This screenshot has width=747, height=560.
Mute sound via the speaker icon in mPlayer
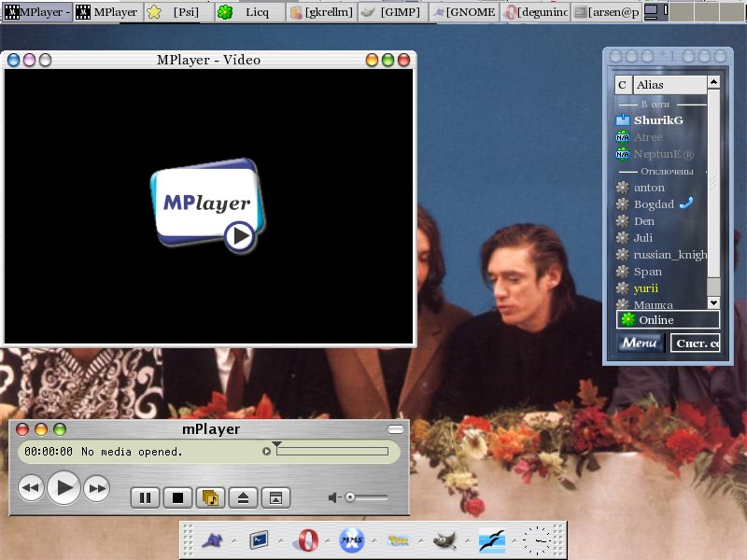(333, 497)
